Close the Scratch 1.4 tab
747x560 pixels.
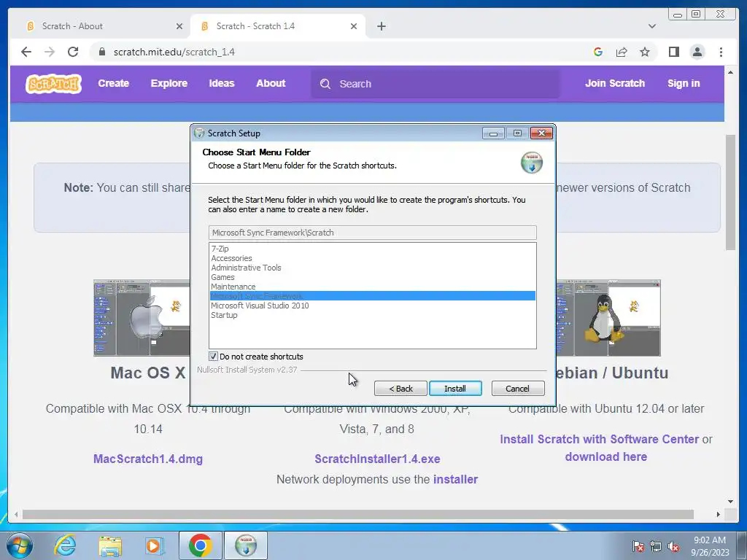354,26
